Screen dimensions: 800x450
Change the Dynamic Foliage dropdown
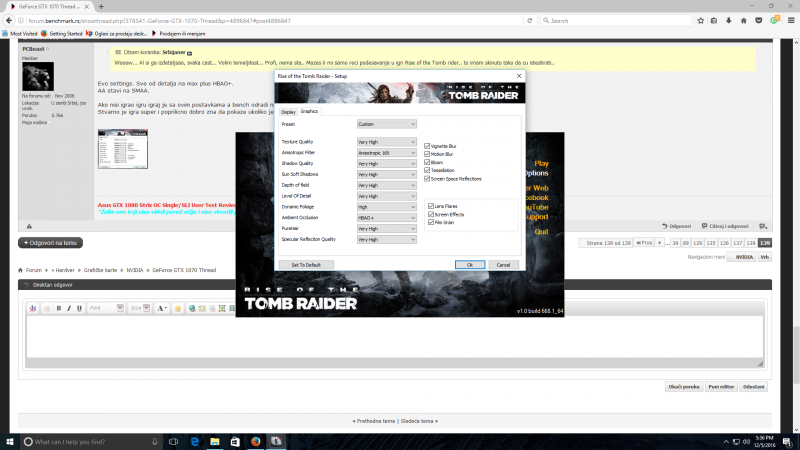(386, 207)
